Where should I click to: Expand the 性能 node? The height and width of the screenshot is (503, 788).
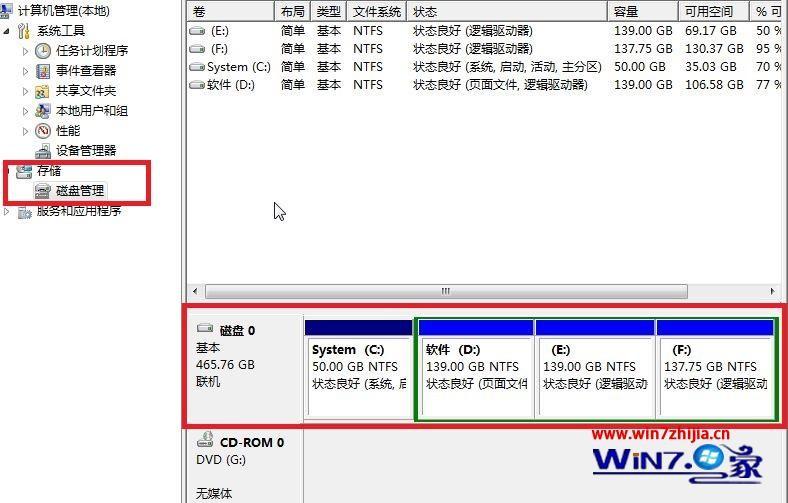[x=25, y=131]
